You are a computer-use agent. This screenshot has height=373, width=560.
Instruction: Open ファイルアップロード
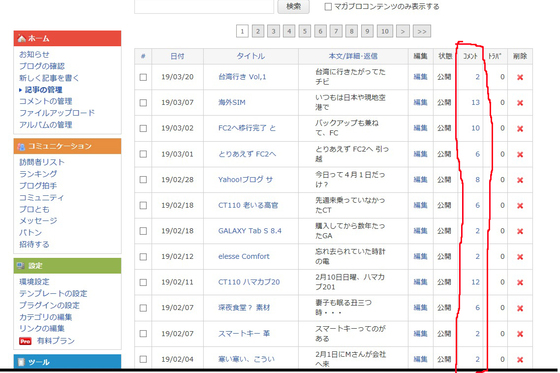tap(57, 113)
